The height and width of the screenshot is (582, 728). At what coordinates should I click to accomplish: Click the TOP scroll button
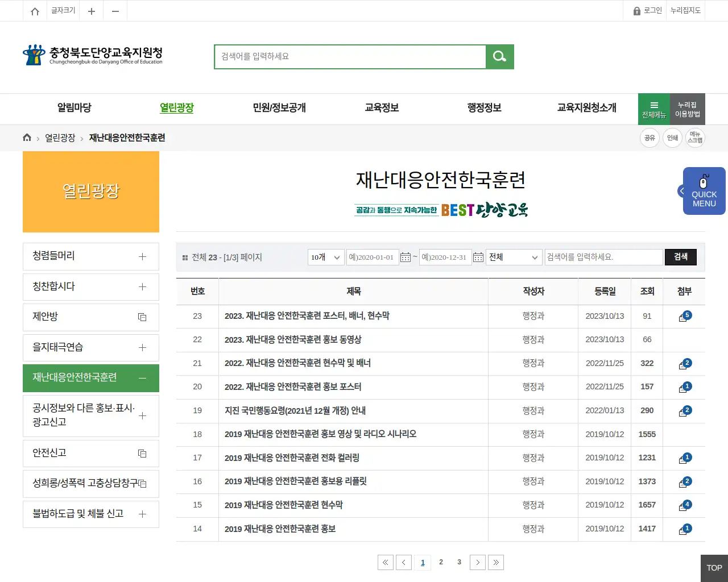point(714,568)
